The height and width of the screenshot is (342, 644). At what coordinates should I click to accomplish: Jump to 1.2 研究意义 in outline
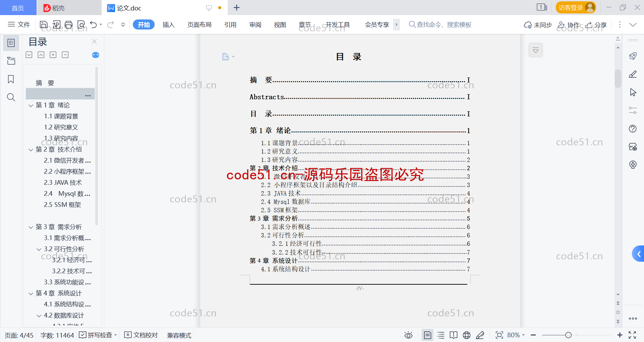tap(61, 127)
